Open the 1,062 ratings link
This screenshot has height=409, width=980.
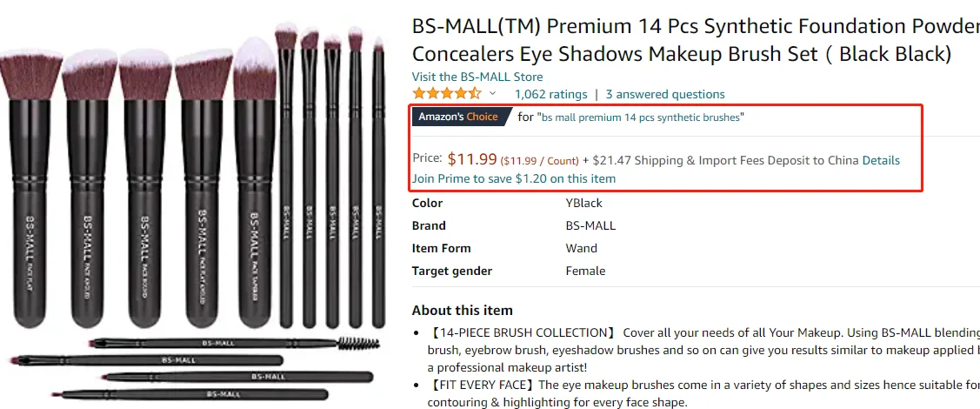550,94
